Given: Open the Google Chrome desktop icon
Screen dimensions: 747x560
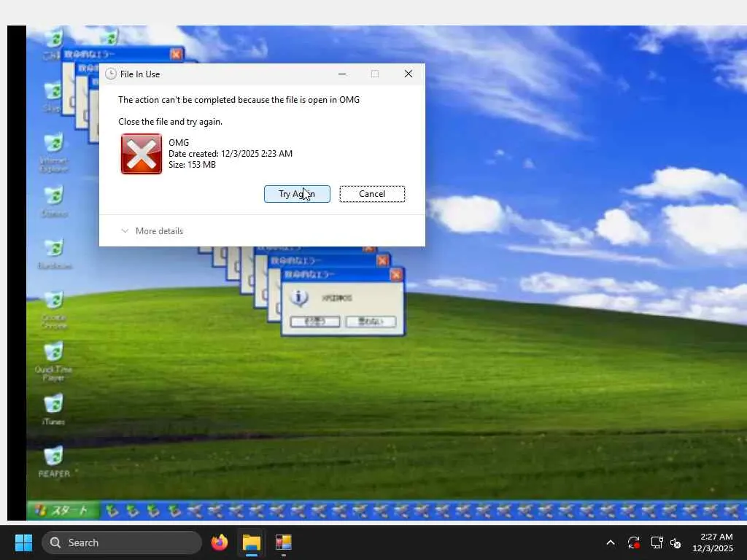Looking at the screenshot, I should click(54, 309).
